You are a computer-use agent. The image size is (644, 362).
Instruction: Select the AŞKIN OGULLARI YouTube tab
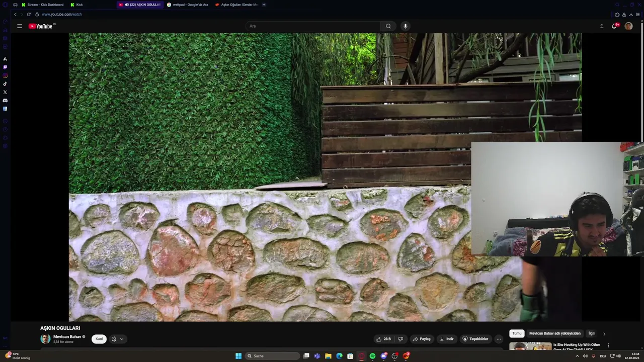pyautogui.click(x=140, y=5)
